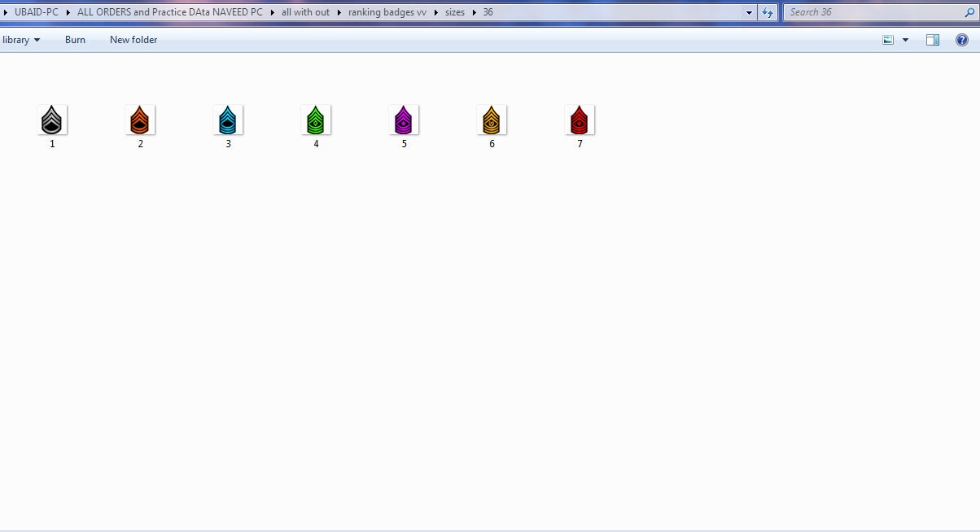This screenshot has width=980, height=532.
Task: Select the purple badge file 5
Action: (404, 120)
